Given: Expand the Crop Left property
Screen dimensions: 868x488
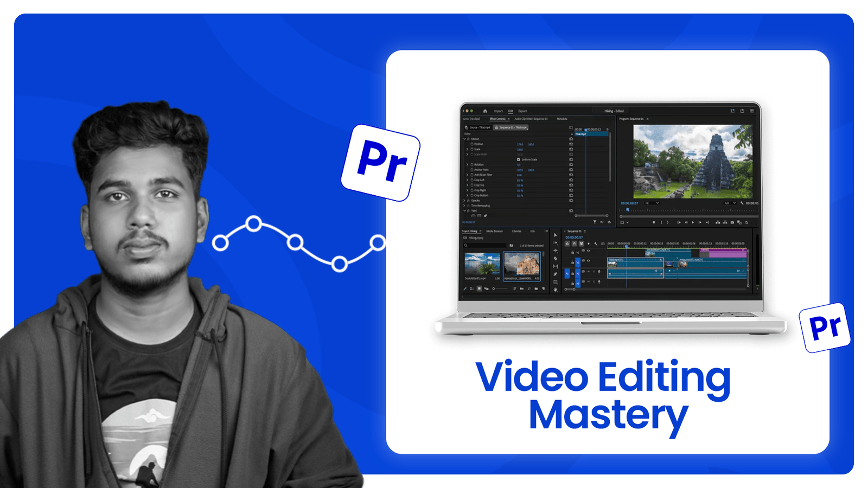Looking at the screenshot, I should (467, 180).
